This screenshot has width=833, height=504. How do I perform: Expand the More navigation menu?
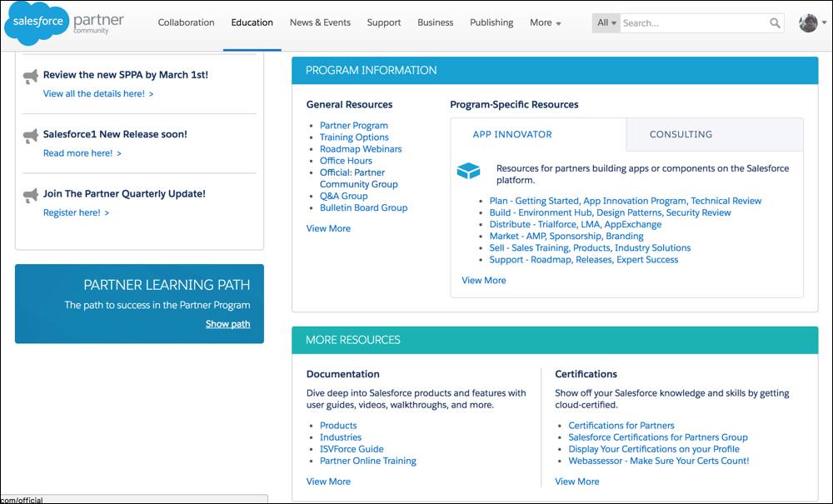tap(545, 22)
